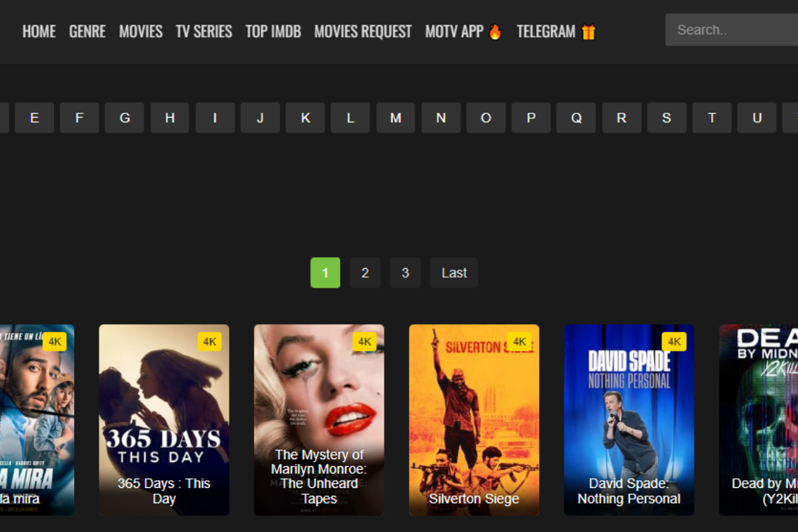The height and width of the screenshot is (532, 798).
Task: Click the 4K badge on 365 Days poster
Action: point(210,342)
